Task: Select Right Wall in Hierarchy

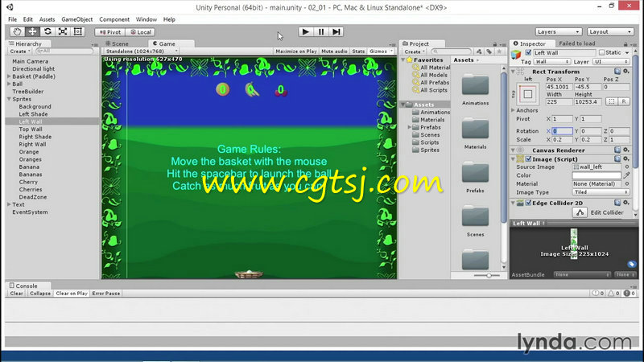Action: pyautogui.click(x=32, y=144)
